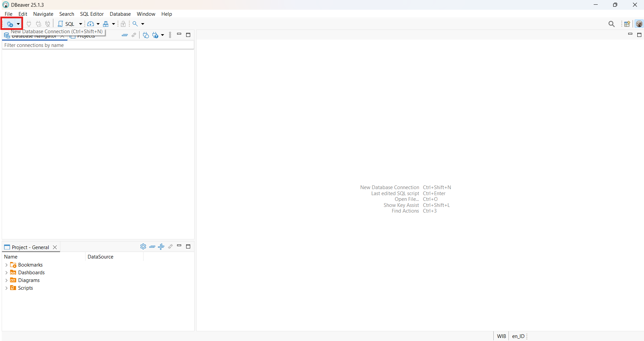Click the dashboard gauge toolbar icon
This screenshot has height=341, width=644.
91,24
